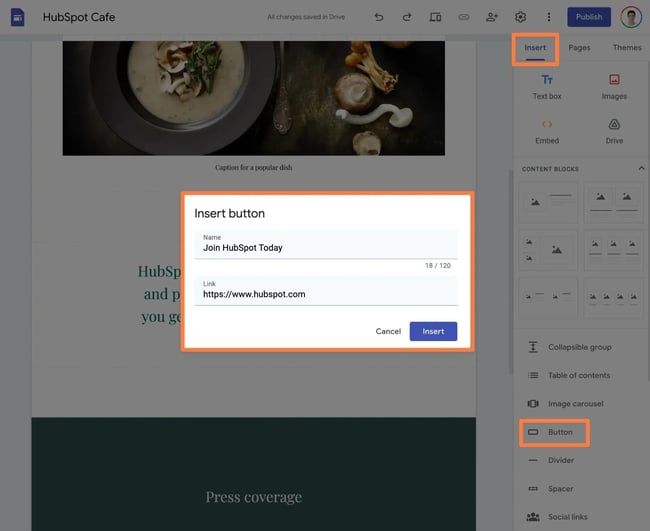Select the Press coverage heading

(x=254, y=497)
